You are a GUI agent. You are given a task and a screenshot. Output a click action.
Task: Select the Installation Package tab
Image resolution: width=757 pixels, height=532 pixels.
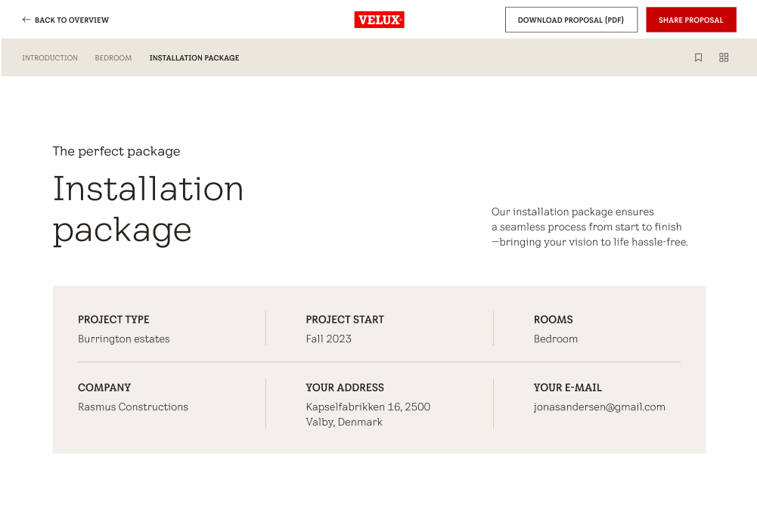[194, 58]
